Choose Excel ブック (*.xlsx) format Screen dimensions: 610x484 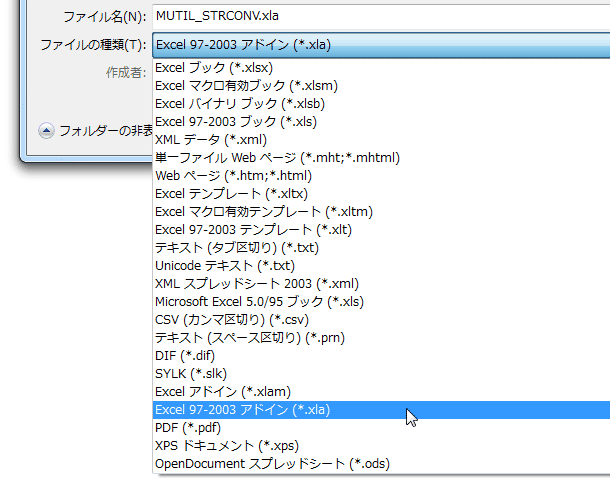click(x=381, y=68)
